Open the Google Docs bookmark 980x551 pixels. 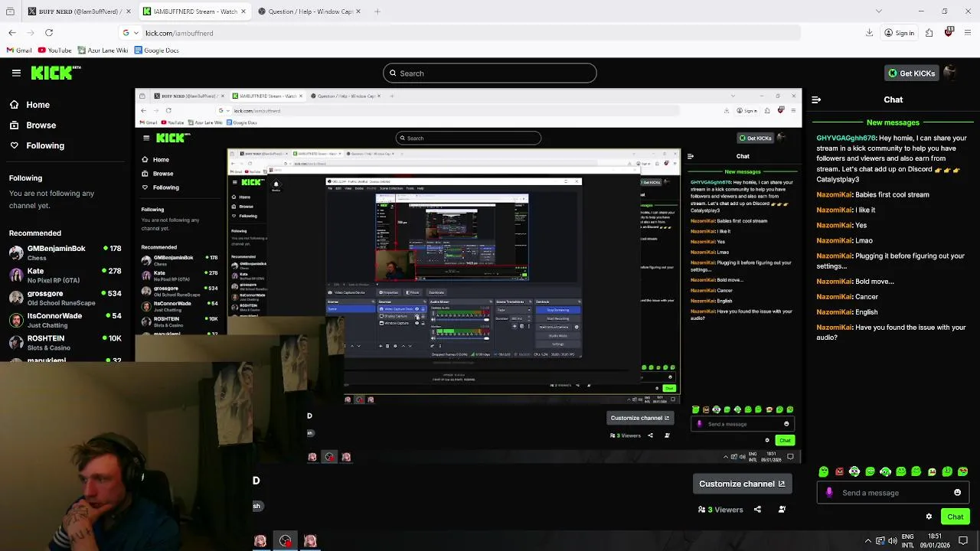coord(157,51)
